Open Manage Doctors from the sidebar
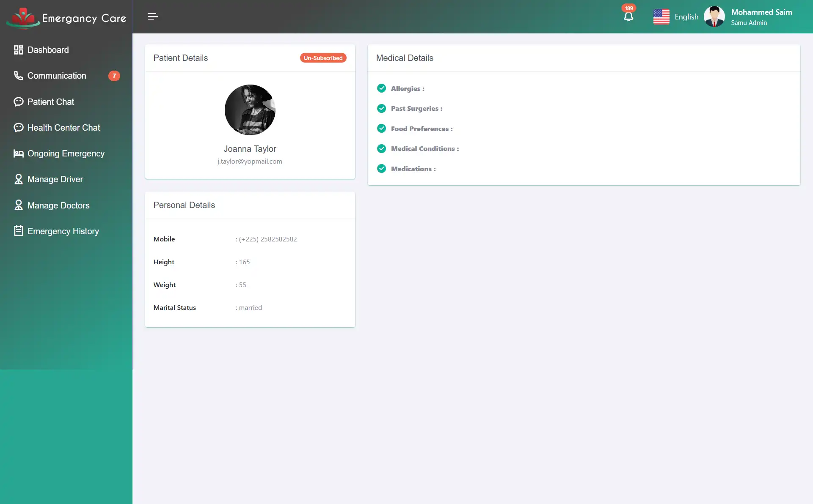The height and width of the screenshot is (504, 813). click(58, 205)
